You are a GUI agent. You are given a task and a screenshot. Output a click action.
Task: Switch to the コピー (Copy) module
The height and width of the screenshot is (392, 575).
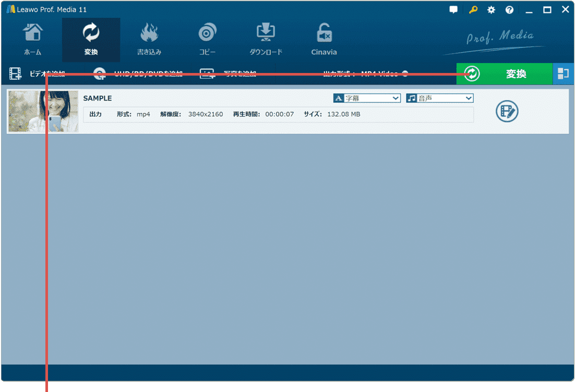(207, 39)
